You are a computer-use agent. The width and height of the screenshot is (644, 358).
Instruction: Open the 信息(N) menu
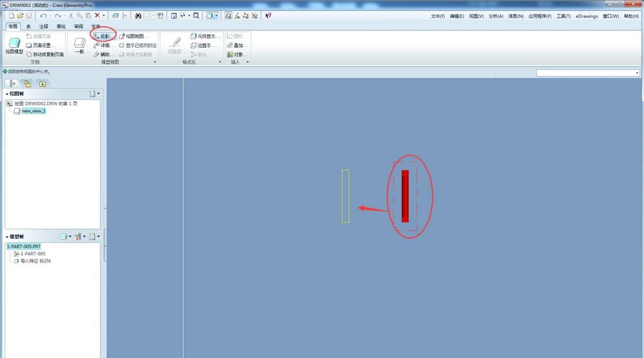click(516, 16)
